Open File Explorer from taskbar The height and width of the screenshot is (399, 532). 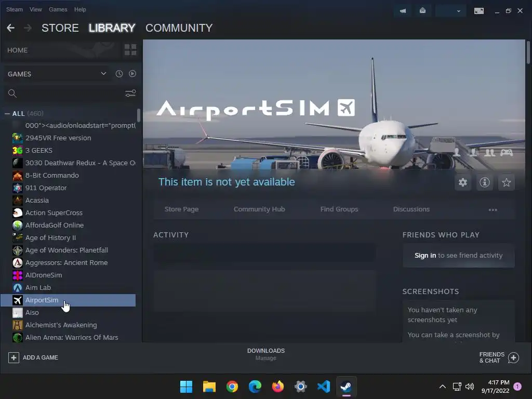[209, 387]
